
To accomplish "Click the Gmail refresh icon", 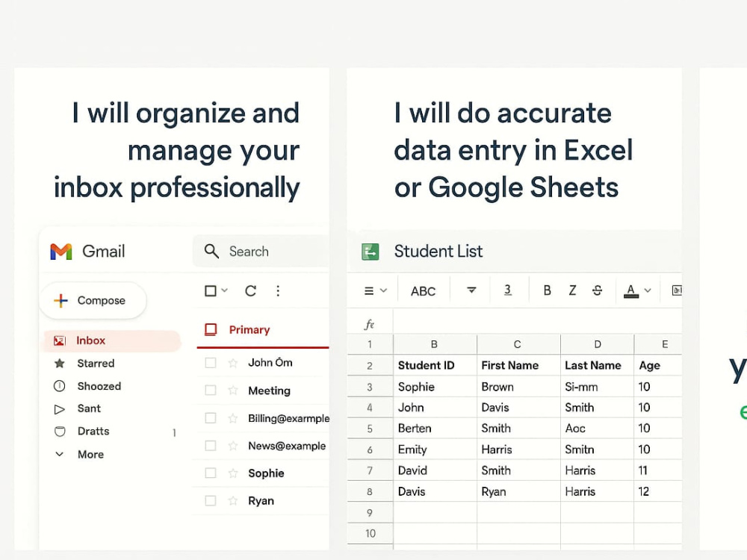I will pyautogui.click(x=250, y=290).
